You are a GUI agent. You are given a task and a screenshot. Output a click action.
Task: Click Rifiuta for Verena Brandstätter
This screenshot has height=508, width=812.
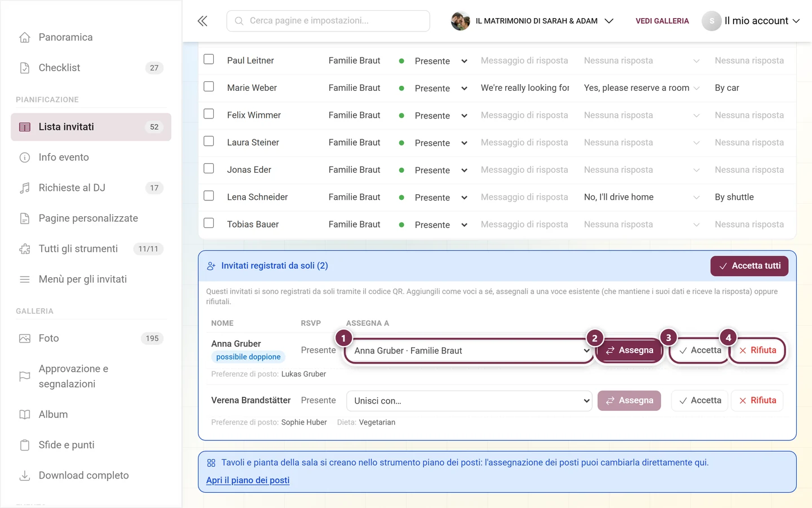(757, 401)
